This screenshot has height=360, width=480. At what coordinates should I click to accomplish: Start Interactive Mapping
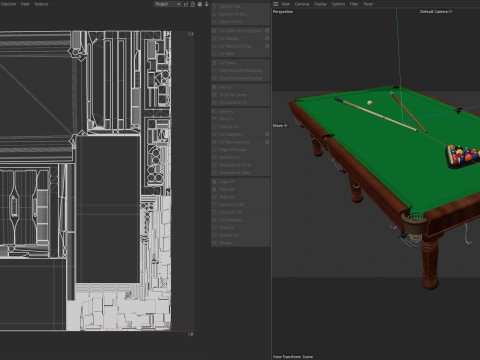coord(240,70)
